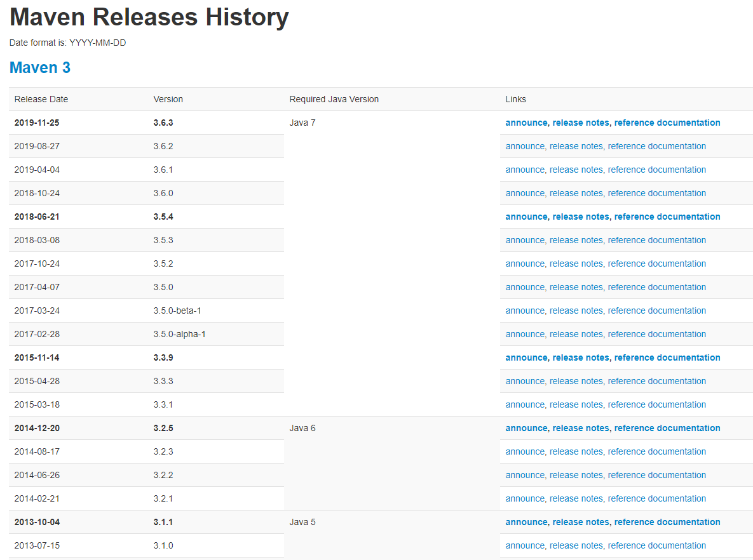
Task: Open reference documentation for 3.5.3
Action: (657, 241)
